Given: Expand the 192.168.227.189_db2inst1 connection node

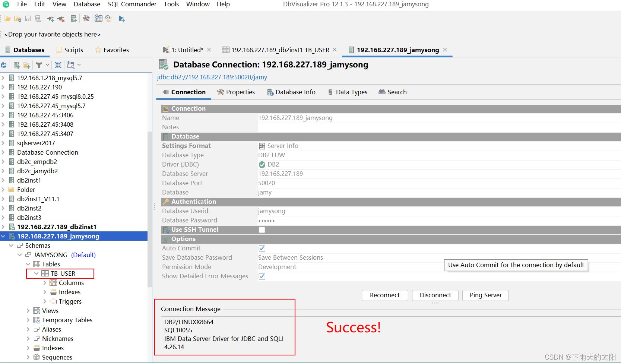Looking at the screenshot, I should click(x=3, y=227).
